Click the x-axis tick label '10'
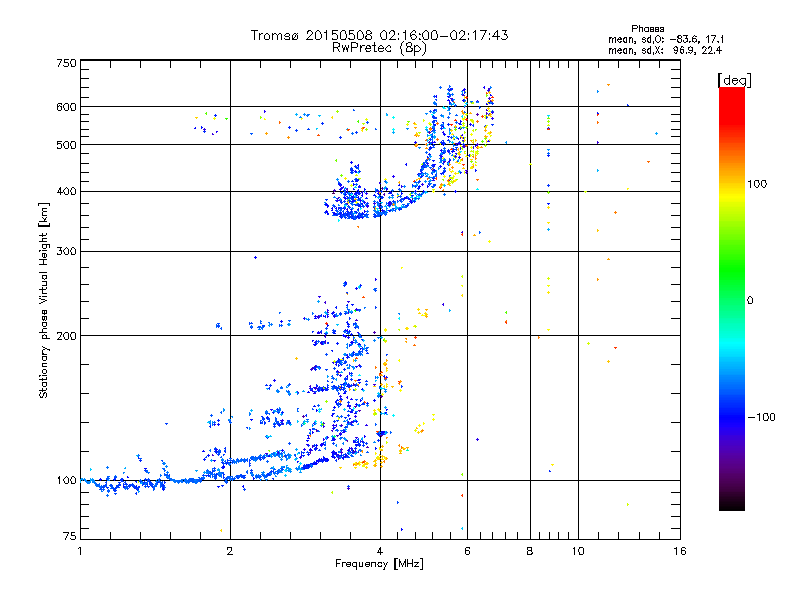 click(578, 551)
